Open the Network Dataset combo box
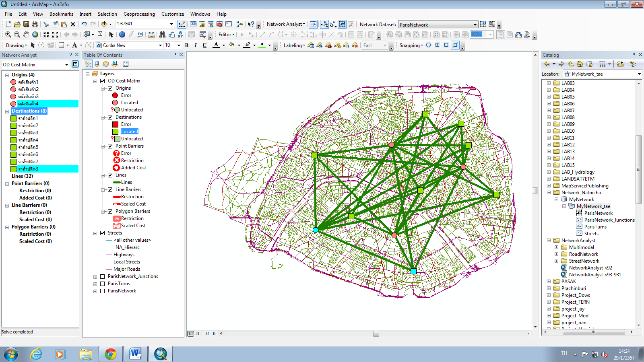The image size is (644, 362). (475, 24)
